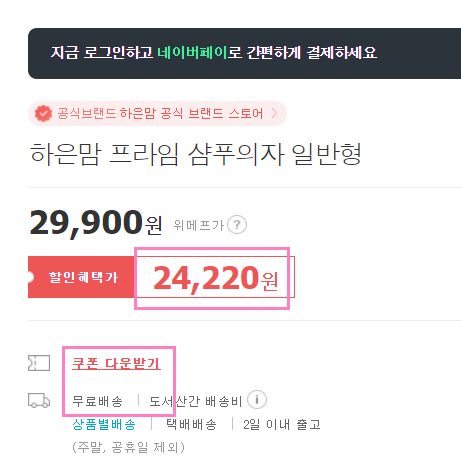This screenshot has width=461, height=465.
Task: Click the coupon ticket icon
Action: click(39, 363)
